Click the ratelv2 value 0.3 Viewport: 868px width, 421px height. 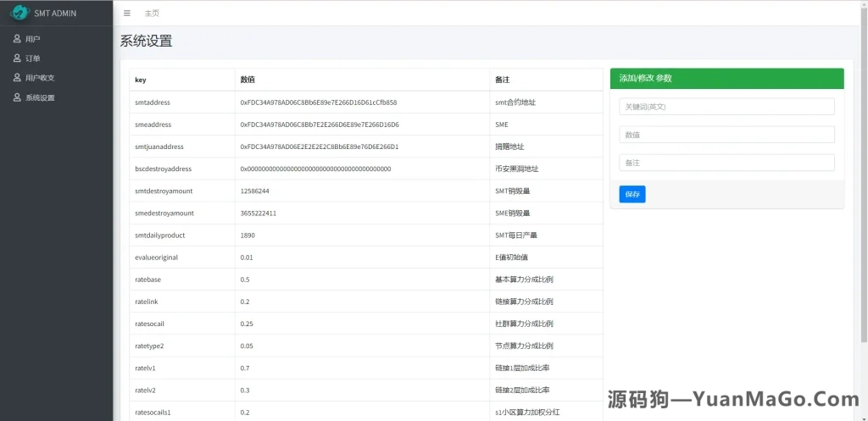(245, 390)
